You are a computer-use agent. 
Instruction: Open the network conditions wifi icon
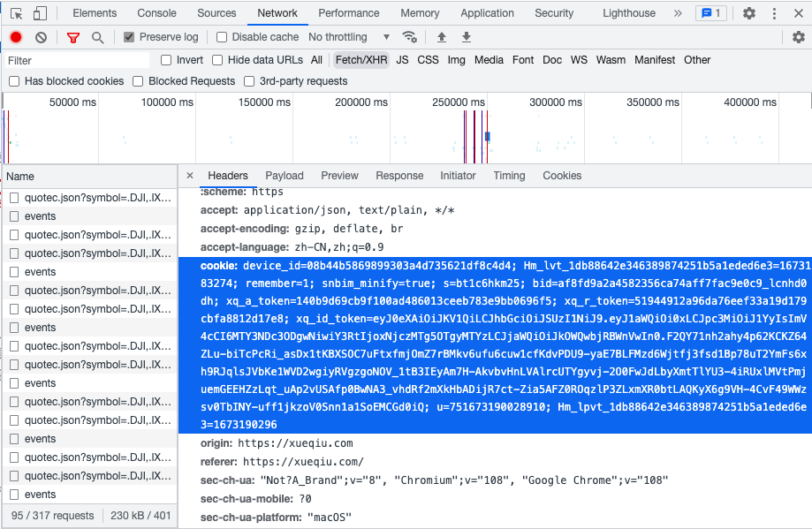tap(410, 37)
